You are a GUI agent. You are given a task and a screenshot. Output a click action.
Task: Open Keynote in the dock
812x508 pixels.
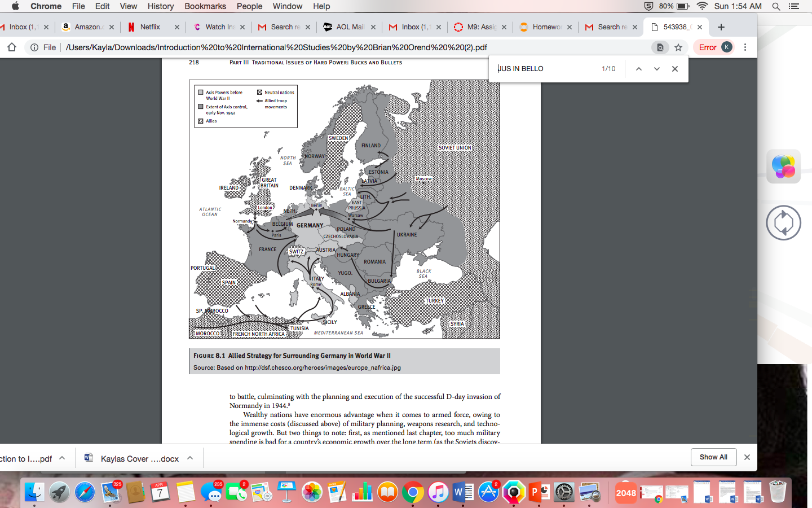[286, 492]
